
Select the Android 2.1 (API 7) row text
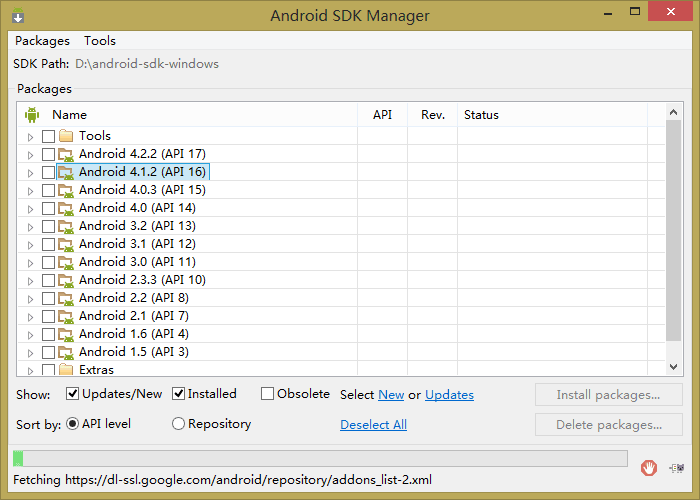[x=133, y=316]
